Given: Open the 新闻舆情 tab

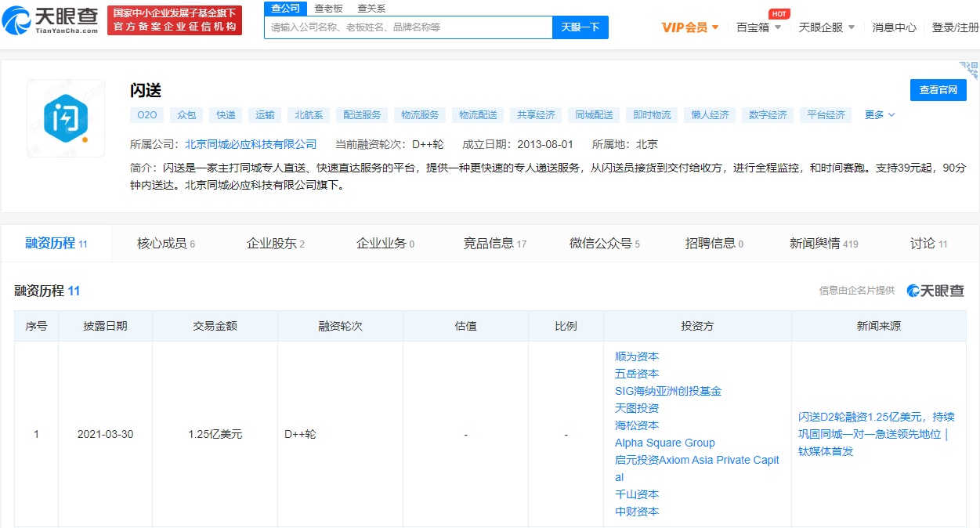Looking at the screenshot, I should coord(823,244).
